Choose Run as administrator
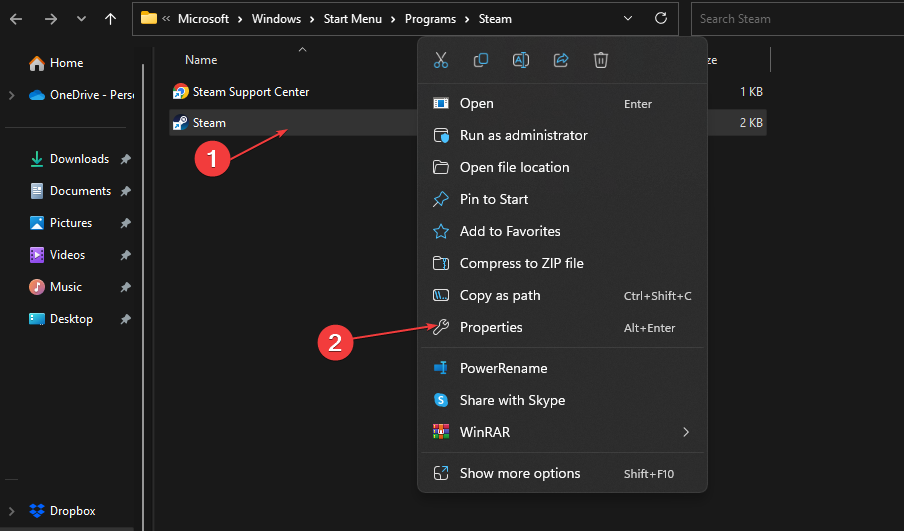 [562, 135]
